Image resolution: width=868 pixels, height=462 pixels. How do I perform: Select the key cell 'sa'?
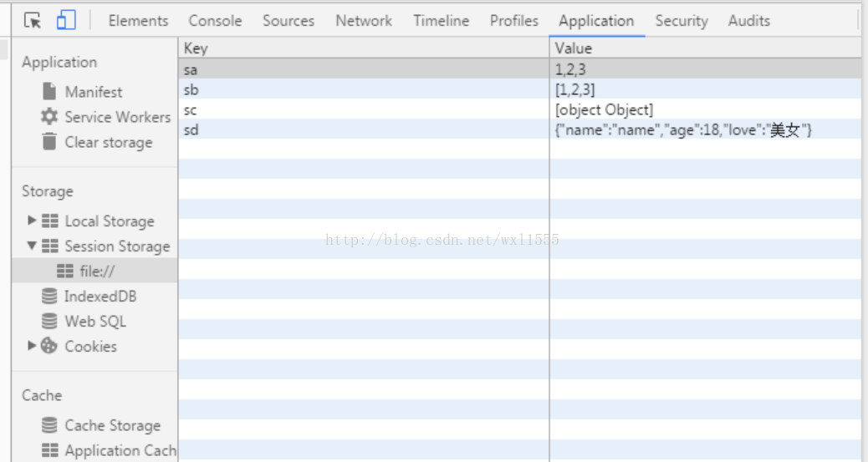(x=364, y=69)
